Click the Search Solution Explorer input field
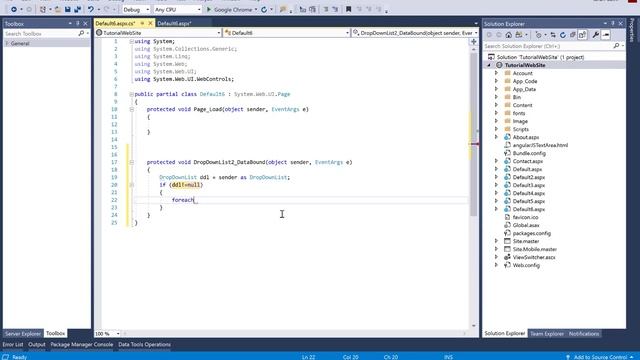This screenshot has width=640, height=360. (x=548, y=46)
